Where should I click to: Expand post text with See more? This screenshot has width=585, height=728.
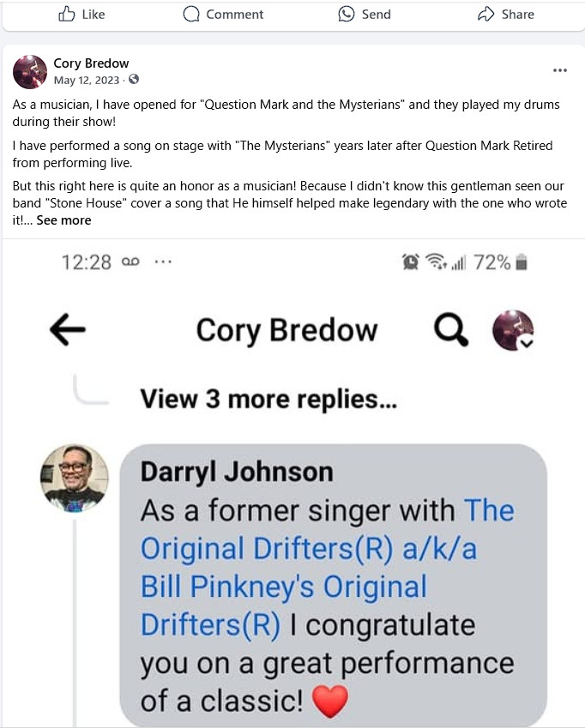point(63,220)
